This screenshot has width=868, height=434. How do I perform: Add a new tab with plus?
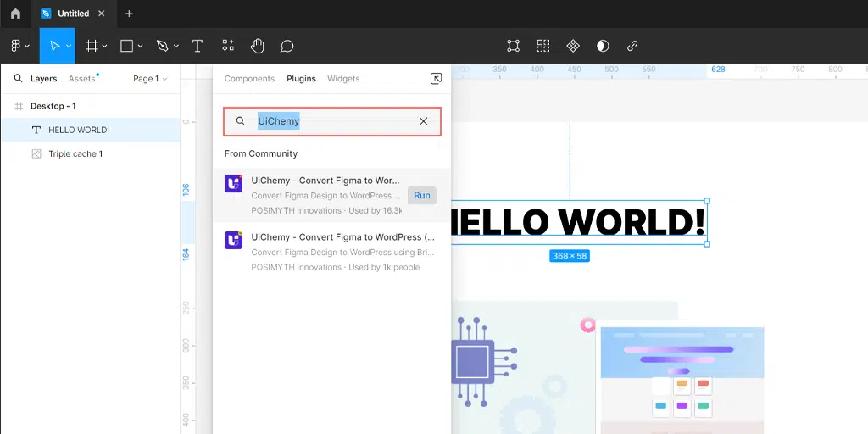pyautogui.click(x=129, y=14)
